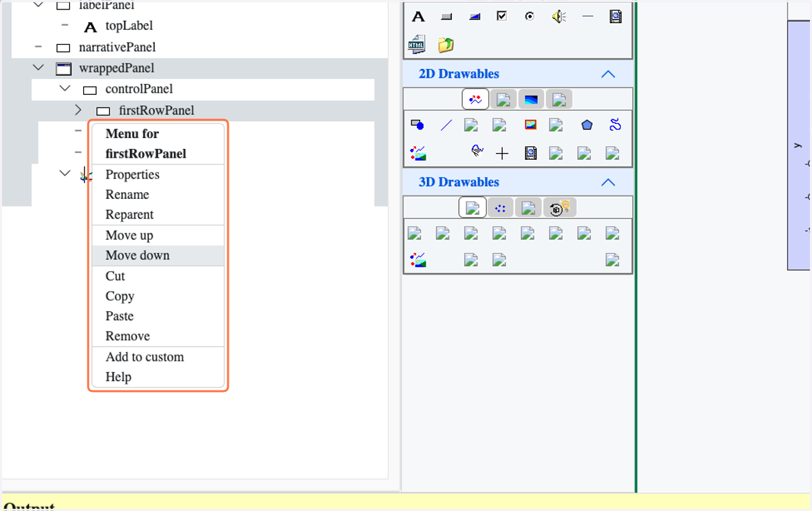Collapse the 2D Drawables section
Image resolution: width=812 pixels, height=511 pixels.
click(x=608, y=74)
